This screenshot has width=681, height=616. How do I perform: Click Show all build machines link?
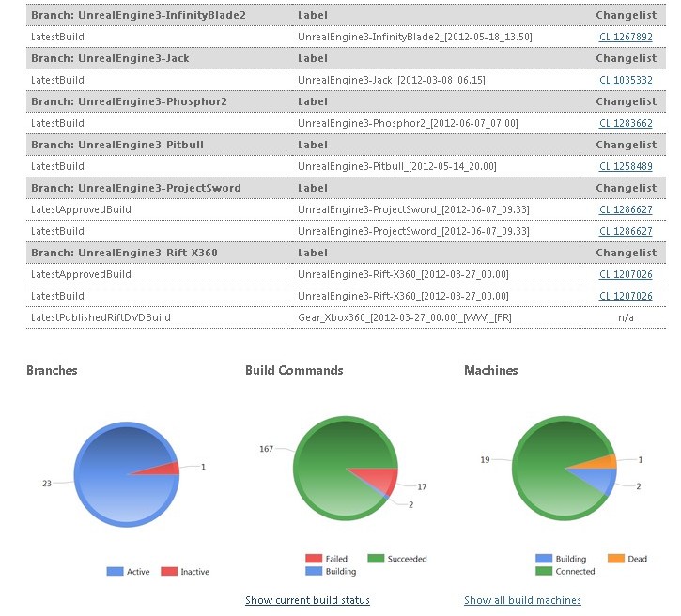tap(522, 600)
